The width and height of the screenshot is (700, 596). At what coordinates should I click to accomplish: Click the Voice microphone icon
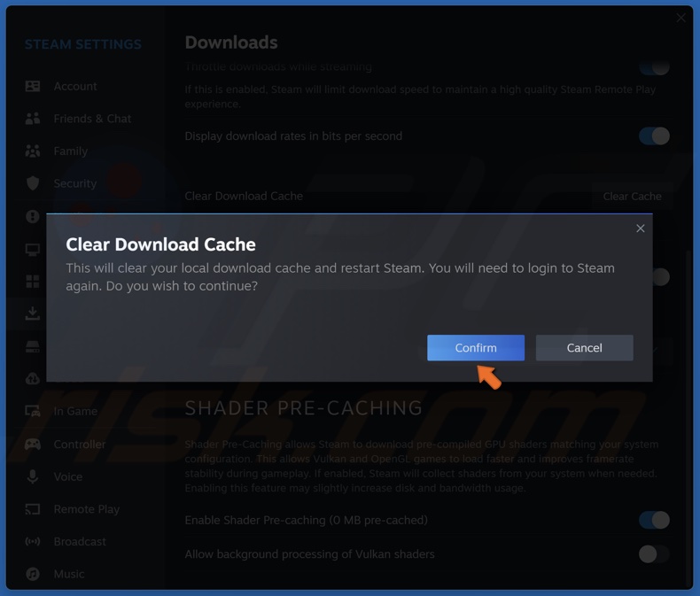pyautogui.click(x=33, y=476)
